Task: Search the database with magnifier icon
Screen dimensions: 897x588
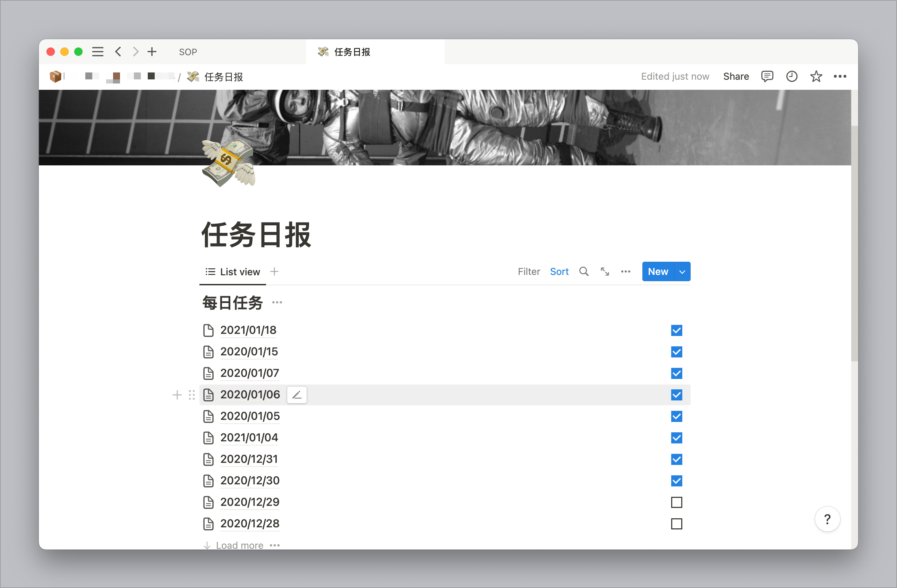Action: tap(583, 271)
